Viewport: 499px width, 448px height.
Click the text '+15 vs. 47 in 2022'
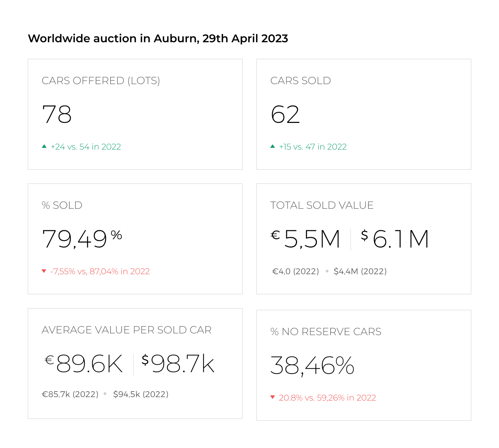[x=313, y=147]
